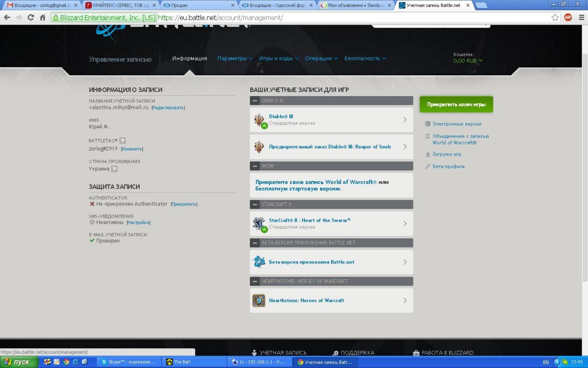Open the Игры и коды dropdown

pos(278,58)
